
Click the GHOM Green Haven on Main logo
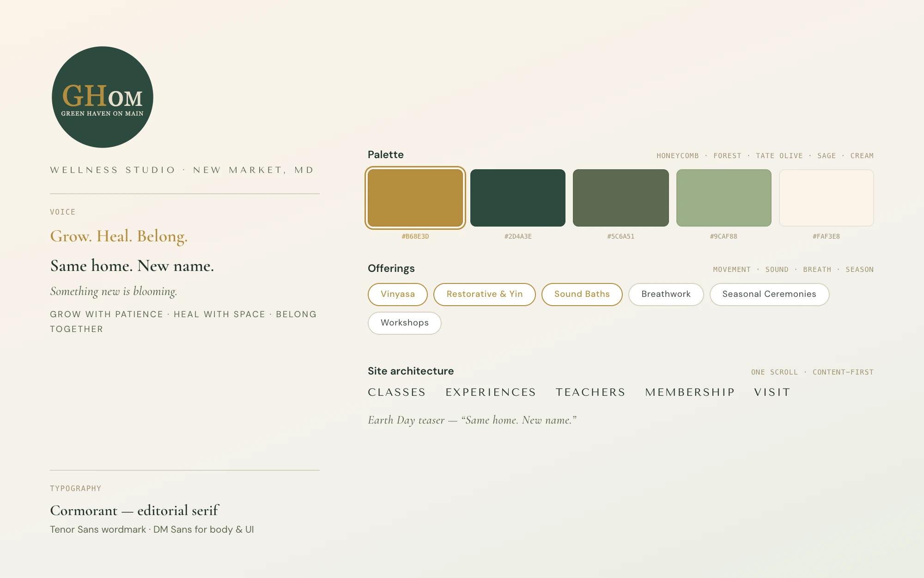103,97
